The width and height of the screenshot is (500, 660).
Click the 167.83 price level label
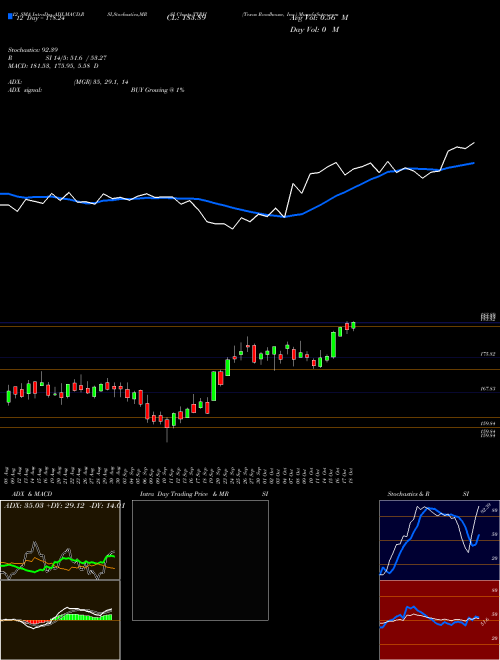click(488, 389)
